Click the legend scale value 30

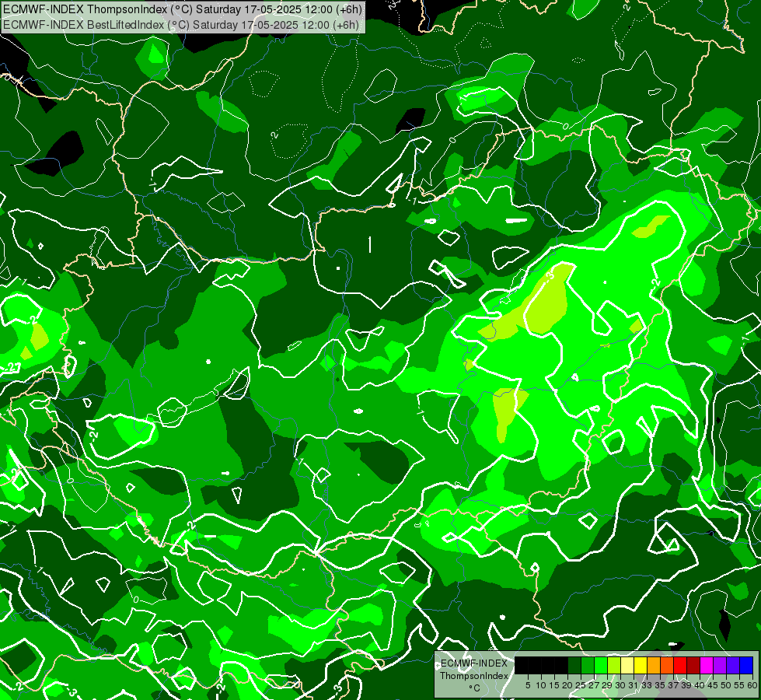pos(620,685)
